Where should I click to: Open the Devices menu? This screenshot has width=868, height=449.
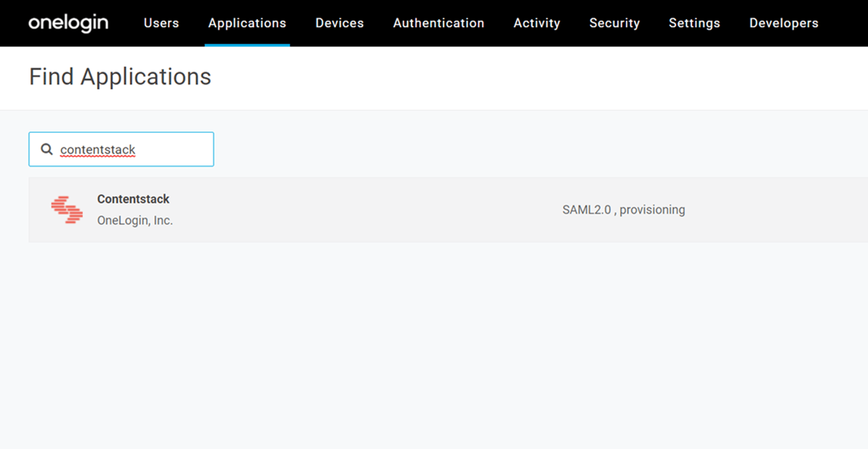(x=339, y=23)
